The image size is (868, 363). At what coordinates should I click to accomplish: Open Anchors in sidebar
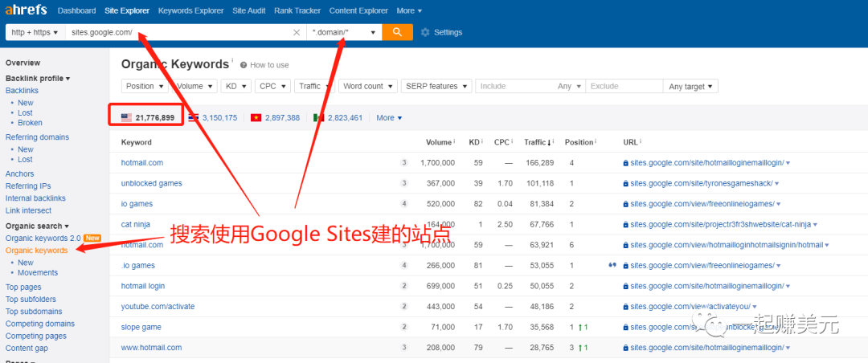(x=19, y=173)
